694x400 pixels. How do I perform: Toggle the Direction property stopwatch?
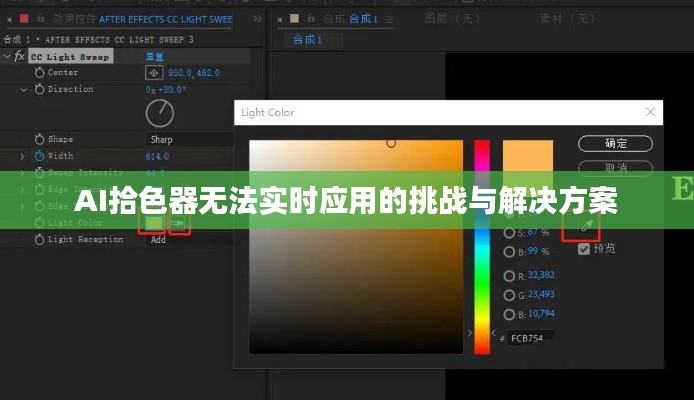coord(40,90)
